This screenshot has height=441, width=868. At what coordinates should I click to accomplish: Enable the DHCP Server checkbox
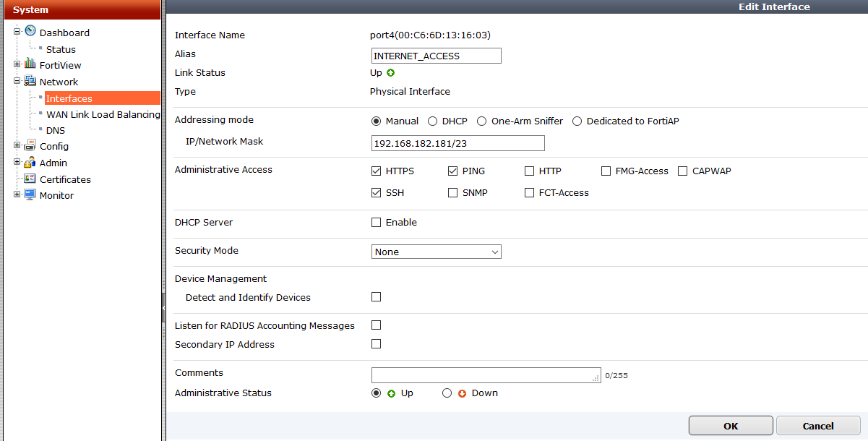(376, 223)
